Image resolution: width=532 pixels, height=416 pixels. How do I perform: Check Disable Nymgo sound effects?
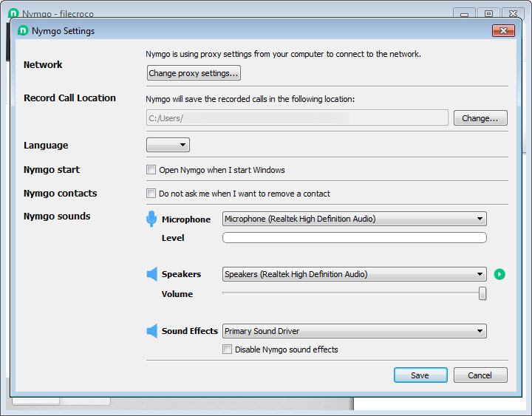coord(227,349)
